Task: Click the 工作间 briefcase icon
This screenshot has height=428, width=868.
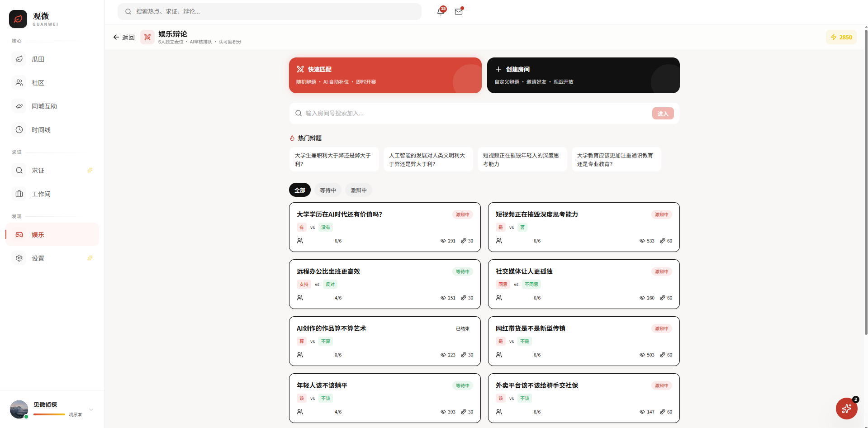Action: pos(19,194)
